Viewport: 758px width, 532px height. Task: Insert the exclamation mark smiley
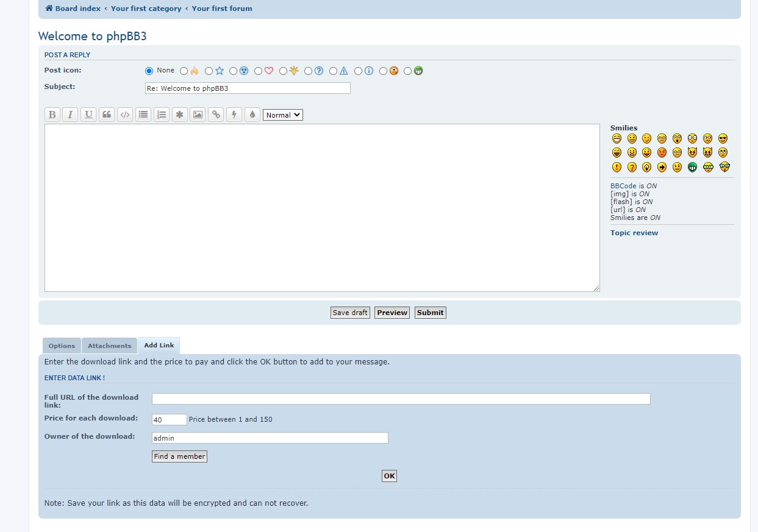pos(617,167)
